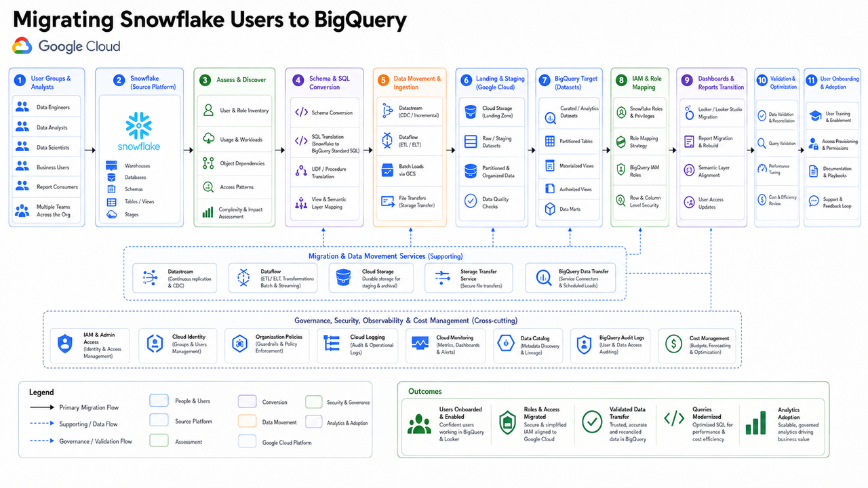Click the People & Users legend swatch
Viewport: 868px width, 488px height.
159,401
